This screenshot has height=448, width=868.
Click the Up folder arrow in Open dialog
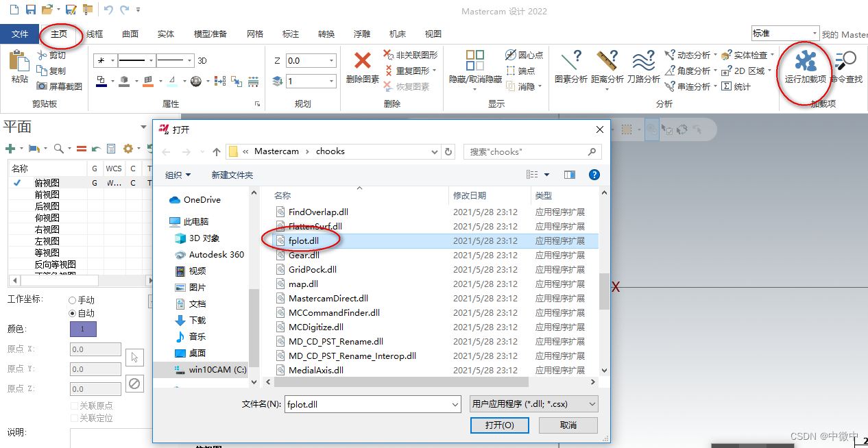(x=217, y=151)
